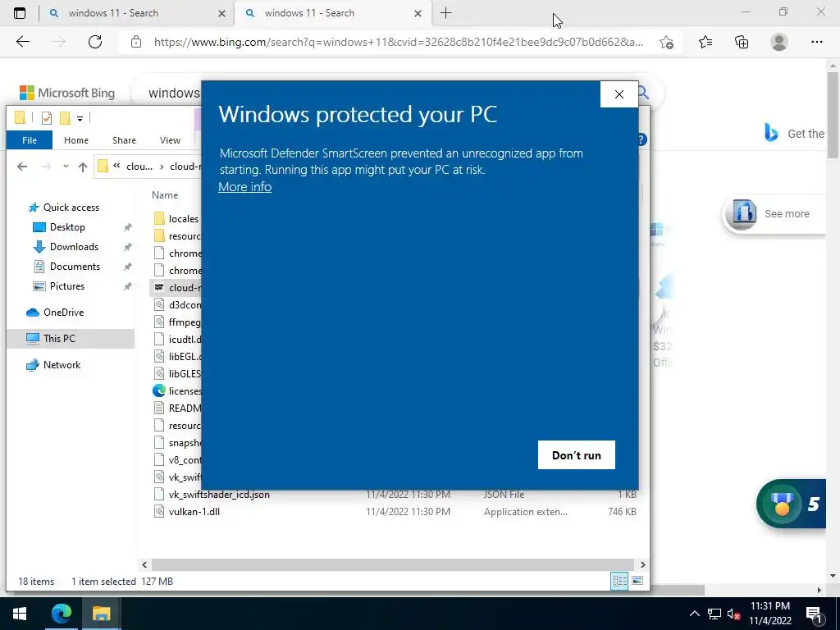
Task: Open Edge Settings and more menu
Action: pos(816,42)
